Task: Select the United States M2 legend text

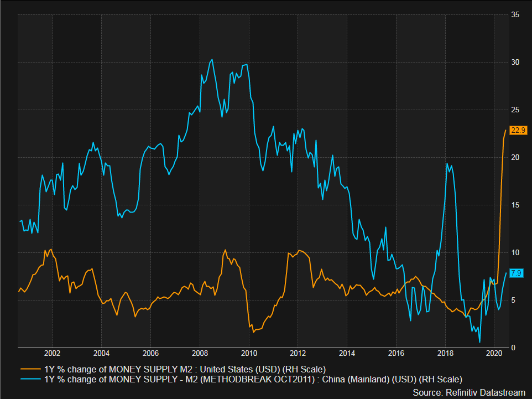Action: [185, 369]
